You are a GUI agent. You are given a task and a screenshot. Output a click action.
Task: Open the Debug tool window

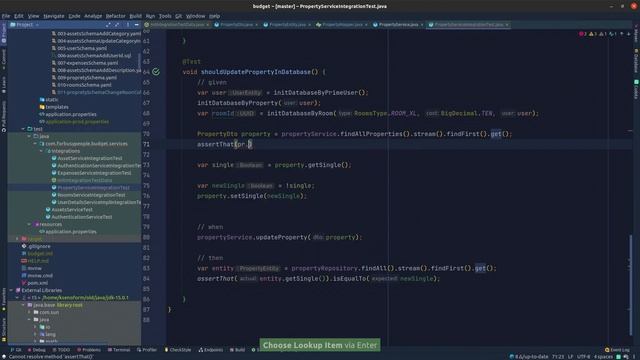coord(36,350)
